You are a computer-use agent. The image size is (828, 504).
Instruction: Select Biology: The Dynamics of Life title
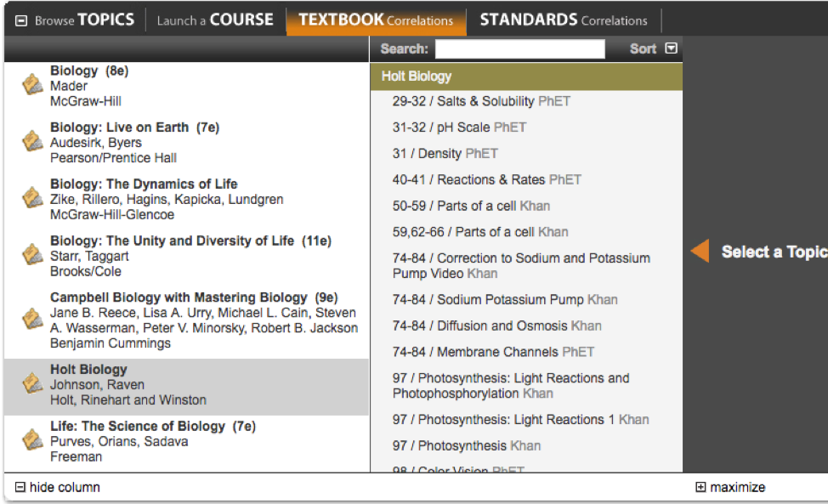point(144,184)
